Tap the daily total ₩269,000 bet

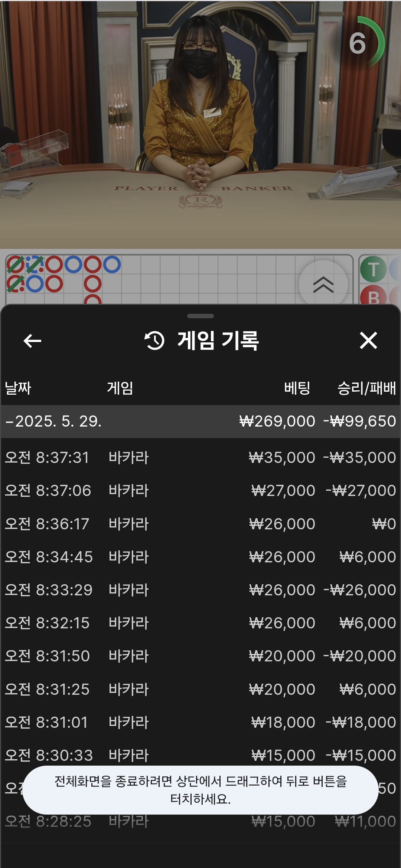[x=277, y=421]
